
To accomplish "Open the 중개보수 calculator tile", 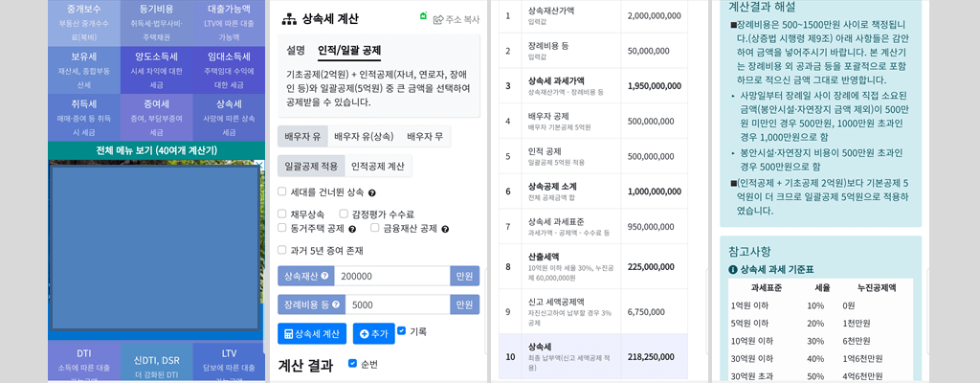I will pyautogui.click(x=84, y=23).
